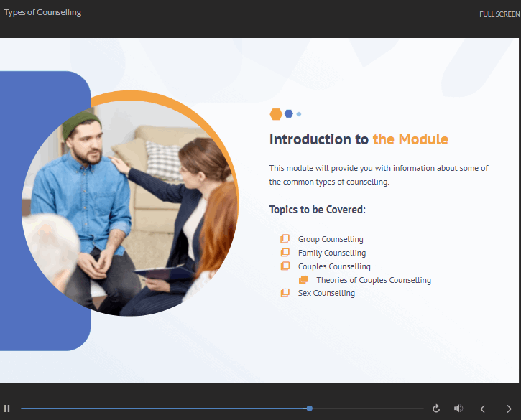The image size is (521, 420).
Task: Advance to the next slide arrow
Action: pyautogui.click(x=509, y=409)
